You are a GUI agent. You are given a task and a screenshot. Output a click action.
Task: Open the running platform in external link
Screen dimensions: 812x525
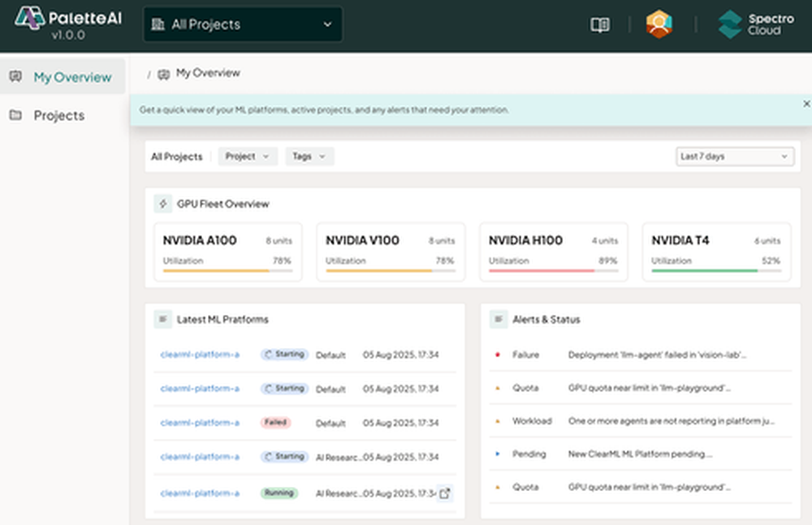tap(446, 493)
